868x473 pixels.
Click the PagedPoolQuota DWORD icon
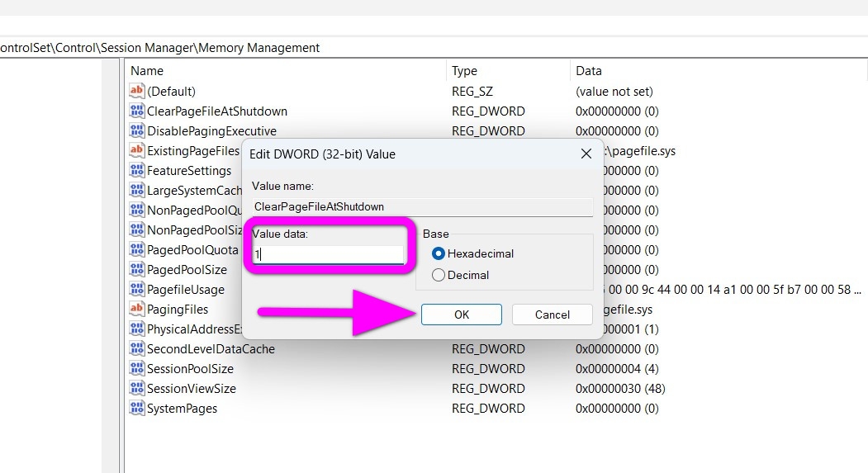coord(136,249)
